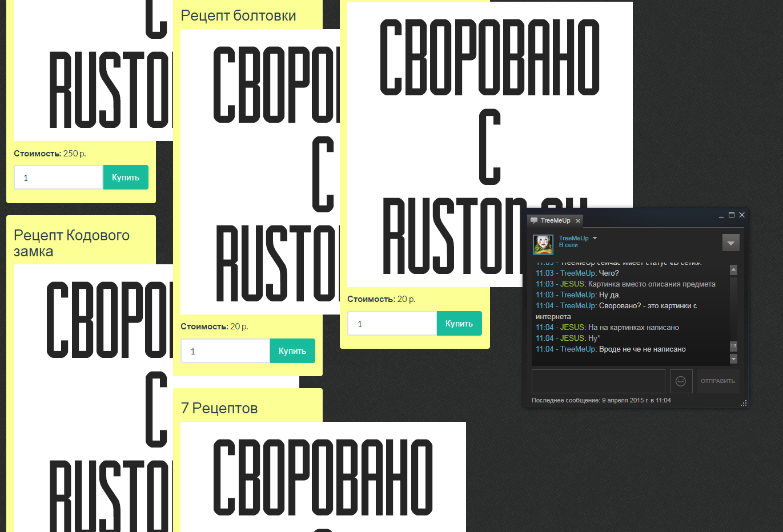783x532 pixels.
Task: Click the Рецепт болтовки product image
Action: (x=260, y=172)
